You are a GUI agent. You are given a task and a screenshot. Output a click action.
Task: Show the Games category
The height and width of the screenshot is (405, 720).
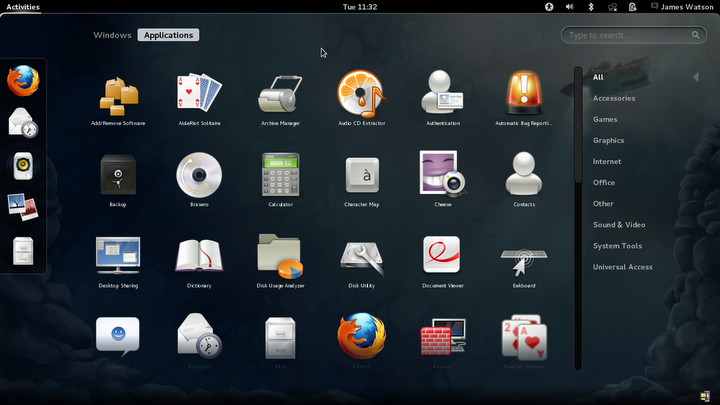tap(605, 119)
